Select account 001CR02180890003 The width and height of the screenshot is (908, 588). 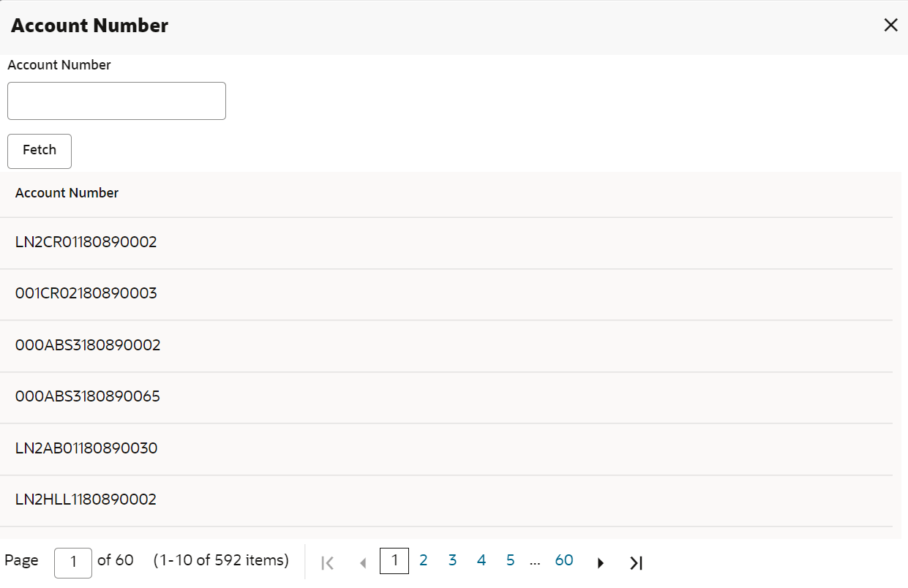(x=446, y=295)
